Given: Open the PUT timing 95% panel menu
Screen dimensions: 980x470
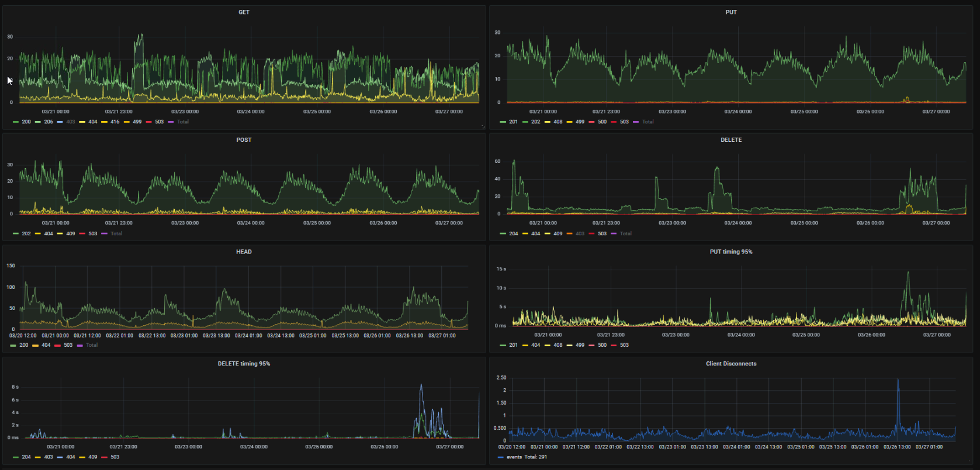Looking at the screenshot, I should [731, 252].
